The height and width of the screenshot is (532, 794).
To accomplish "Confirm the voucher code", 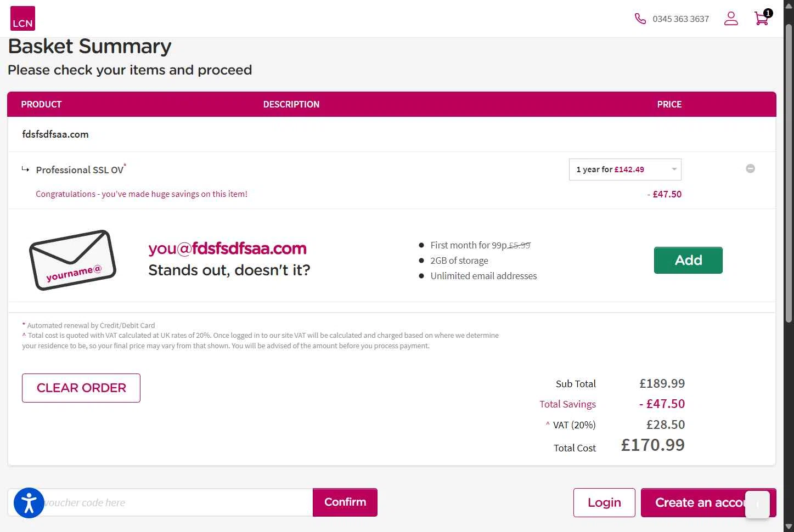I will (x=345, y=502).
